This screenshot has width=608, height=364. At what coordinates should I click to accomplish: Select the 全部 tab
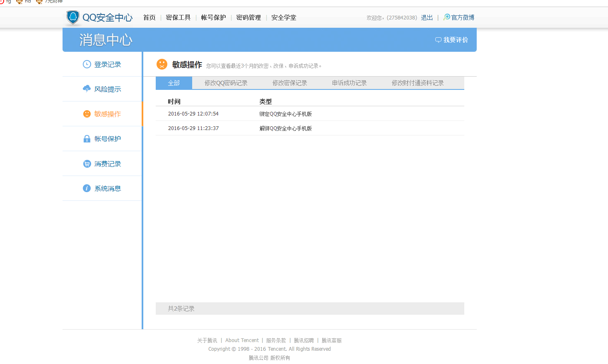[174, 83]
